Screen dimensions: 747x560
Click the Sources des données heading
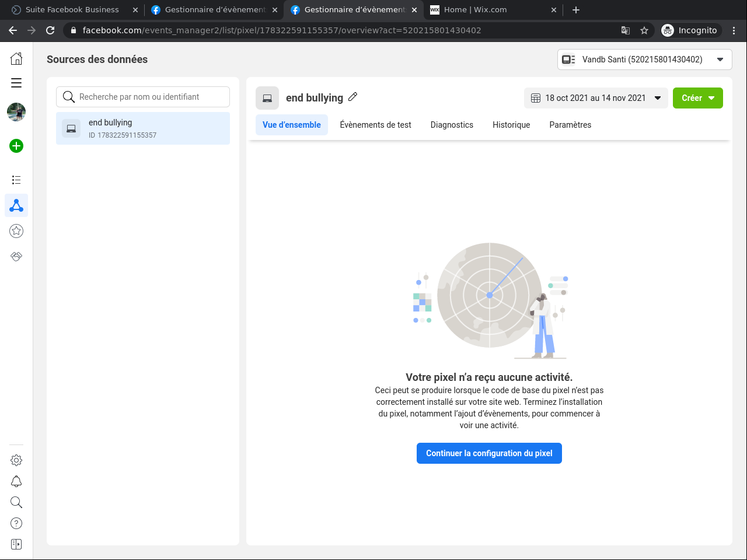(97, 60)
